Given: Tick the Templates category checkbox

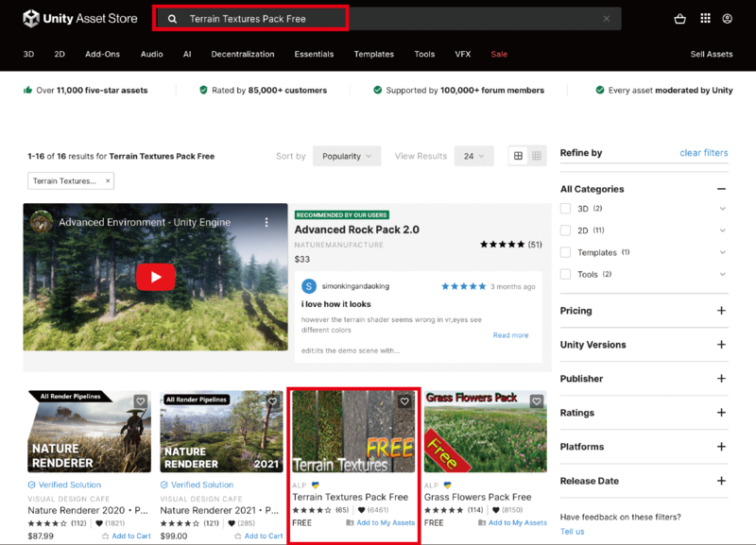Looking at the screenshot, I should [x=565, y=252].
